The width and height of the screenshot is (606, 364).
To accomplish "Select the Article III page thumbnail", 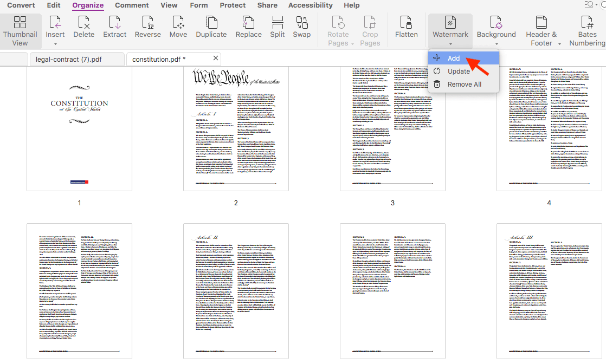I will [549, 291].
